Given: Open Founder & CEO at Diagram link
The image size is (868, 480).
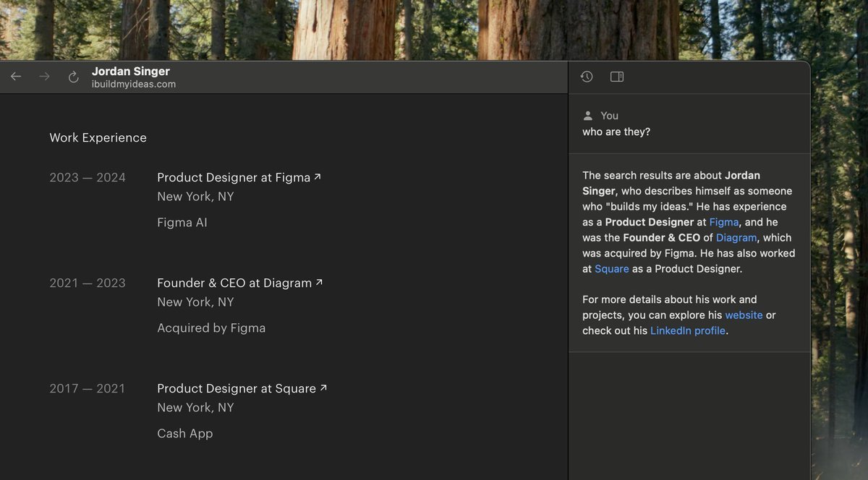Looking at the screenshot, I should point(234,283).
